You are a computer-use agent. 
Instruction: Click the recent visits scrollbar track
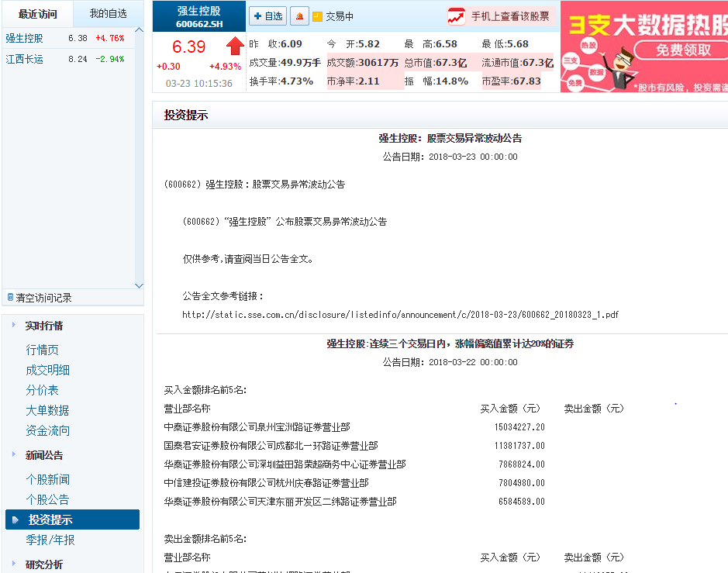point(140,158)
